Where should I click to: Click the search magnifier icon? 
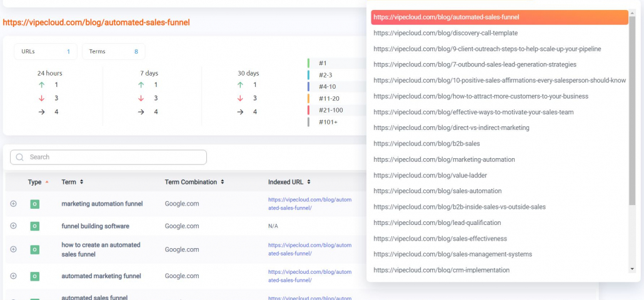pos(19,157)
